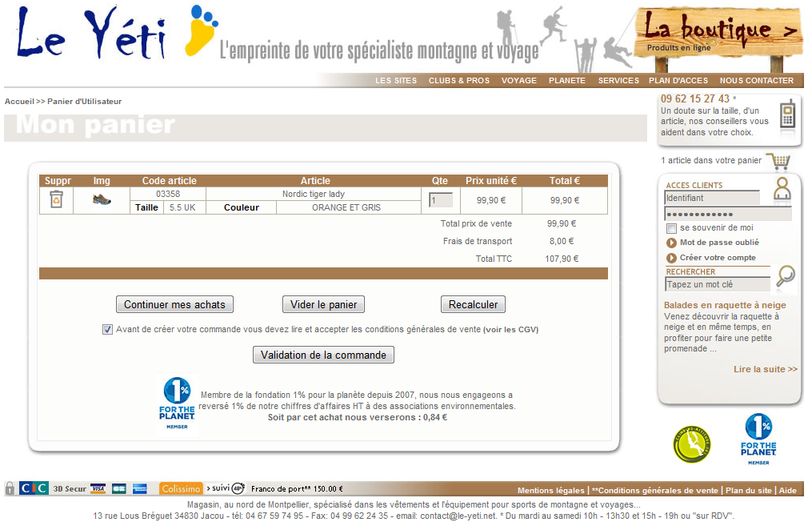Click the Identifiant input field
This screenshot has width=812, height=530.
[712, 198]
